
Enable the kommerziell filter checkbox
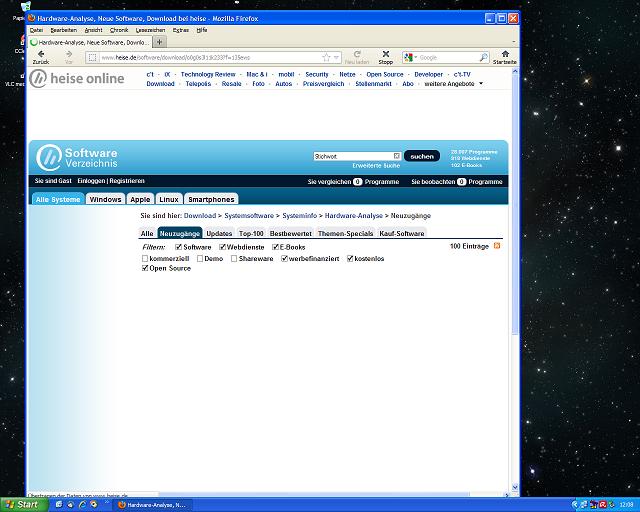tap(144, 258)
